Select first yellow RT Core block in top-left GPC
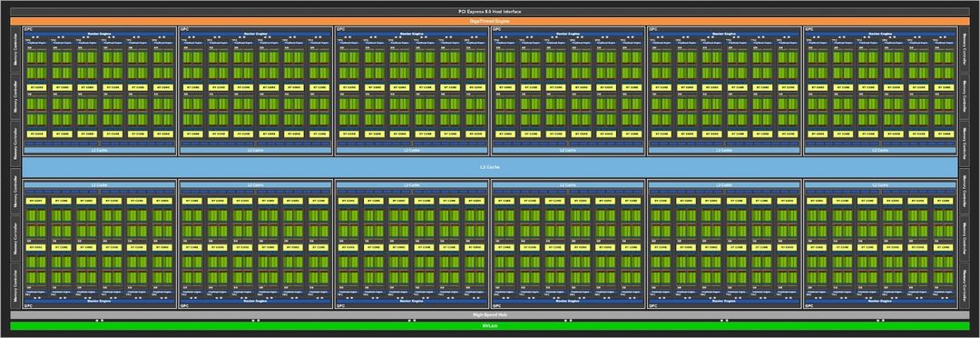This screenshot has height=338, width=980. (36, 87)
